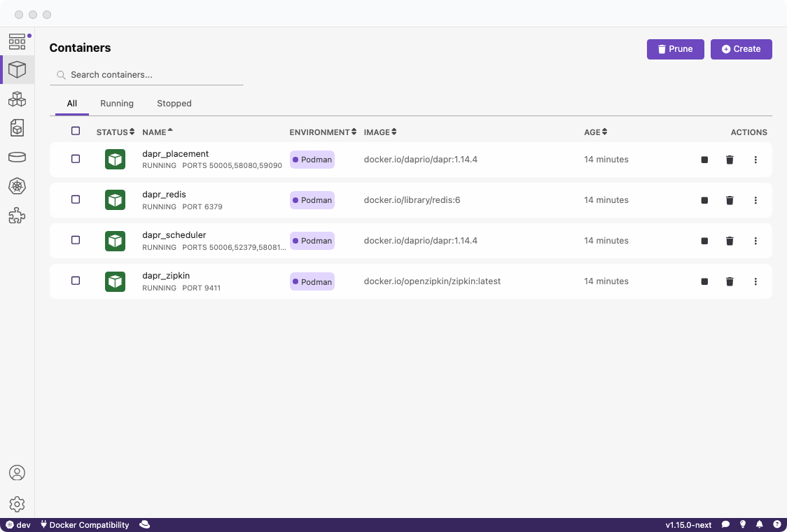Delete the dapr_redis container

pyautogui.click(x=730, y=200)
